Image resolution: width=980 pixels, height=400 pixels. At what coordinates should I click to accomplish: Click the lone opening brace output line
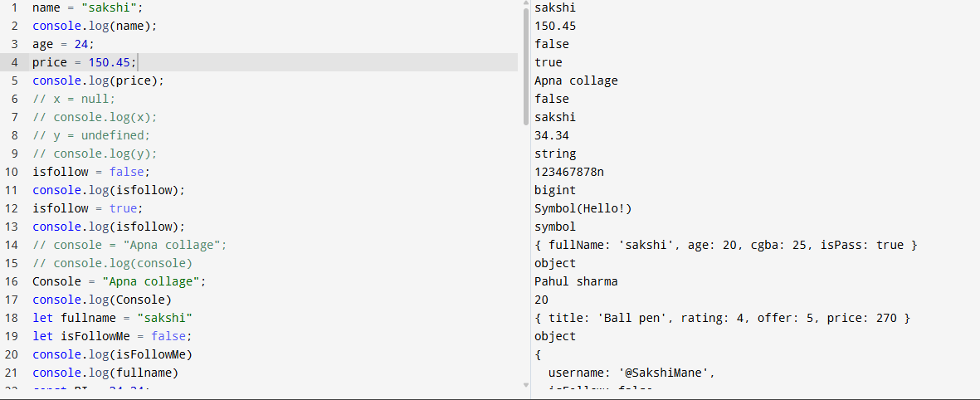click(x=538, y=354)
